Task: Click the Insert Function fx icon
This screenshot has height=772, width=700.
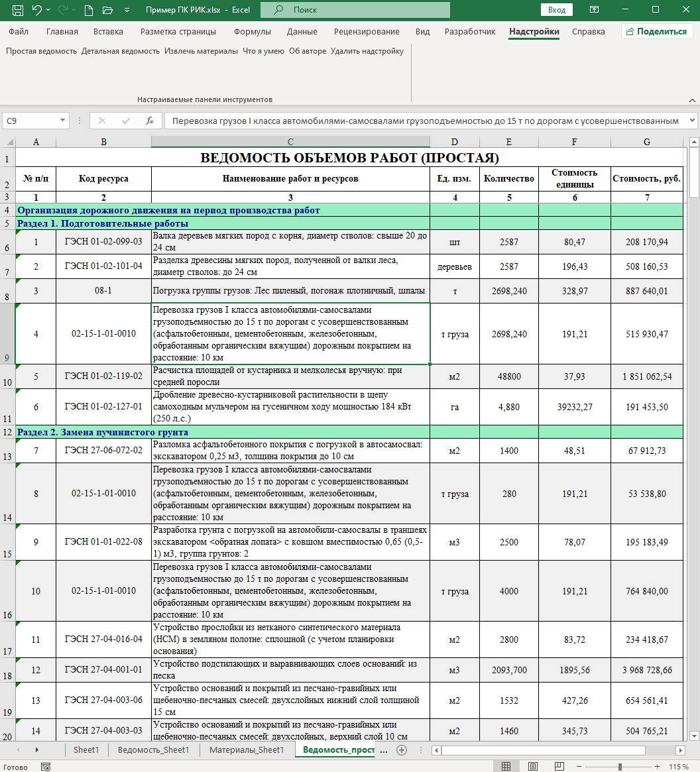Action: tap(150, 121)
